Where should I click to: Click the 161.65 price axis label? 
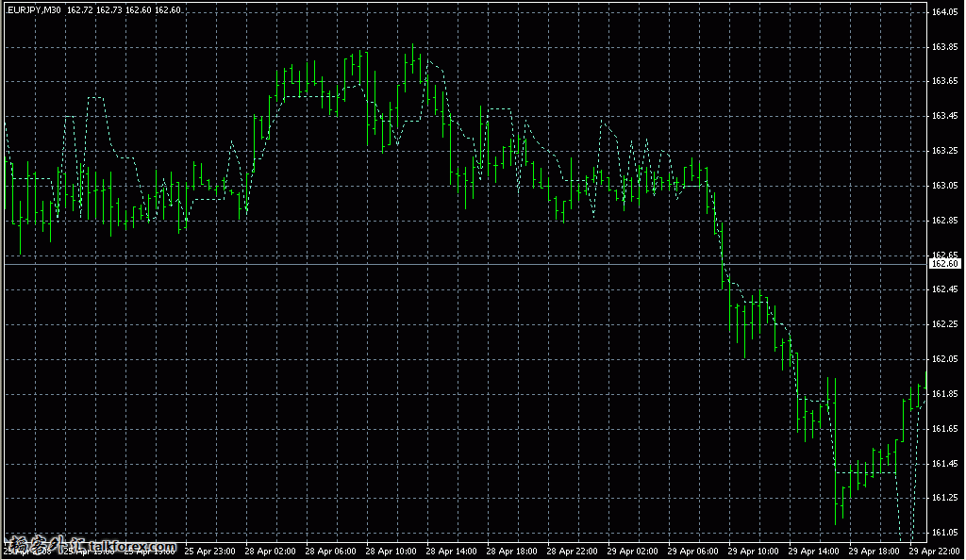coord(944,428)
